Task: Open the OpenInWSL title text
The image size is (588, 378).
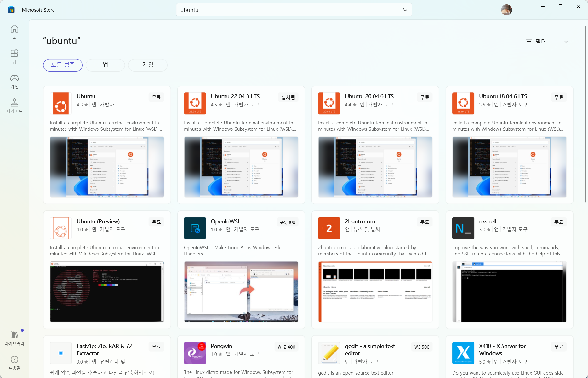Action: point(225,221)
